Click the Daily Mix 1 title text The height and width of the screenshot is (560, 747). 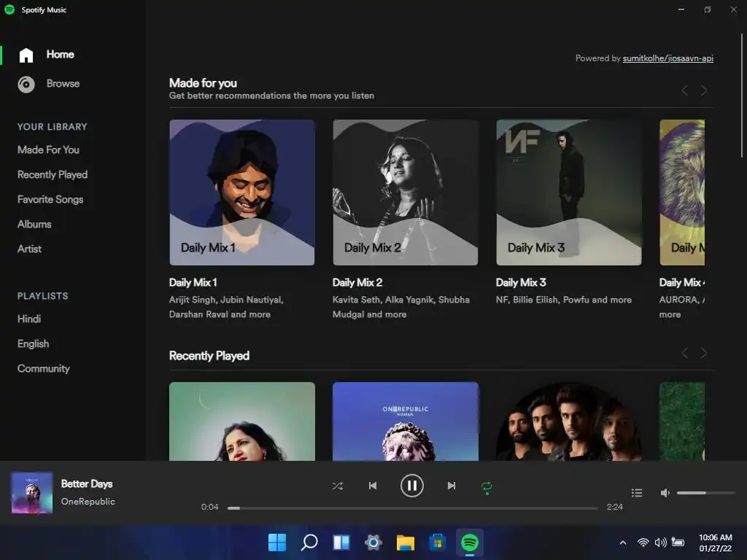[193, 282]
